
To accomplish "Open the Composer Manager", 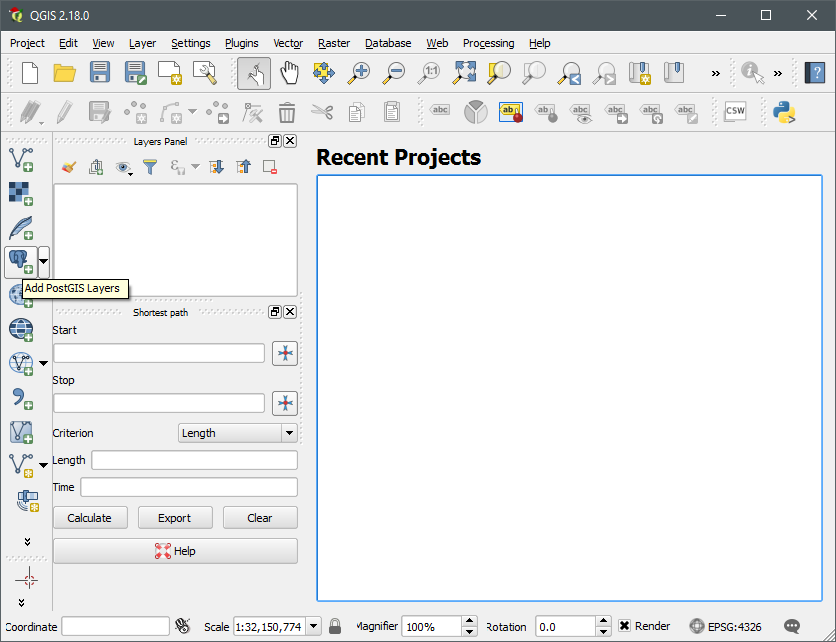I will [x=205, y=73].
